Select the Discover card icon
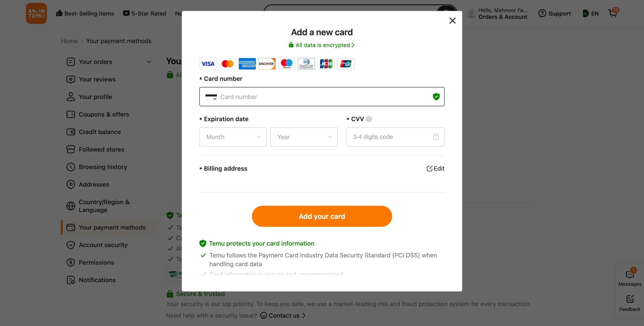 pyautogui.click(x=267, y=64)
